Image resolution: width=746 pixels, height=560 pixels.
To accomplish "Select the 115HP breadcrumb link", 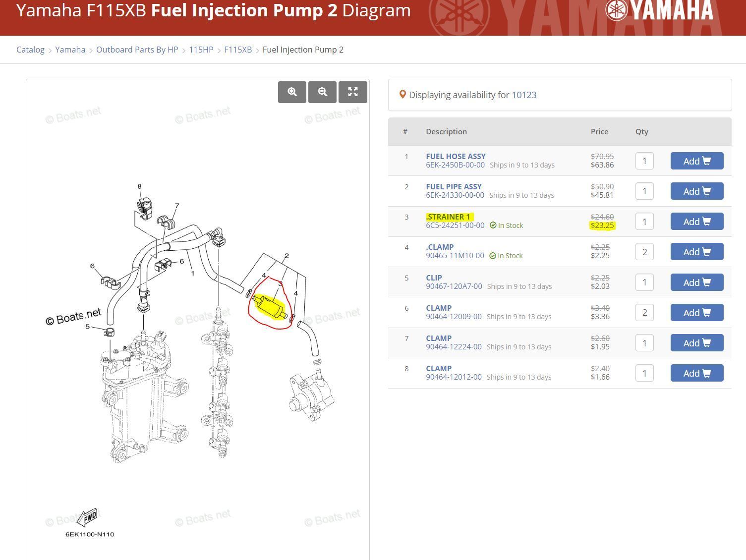I will tap(201, 50).
